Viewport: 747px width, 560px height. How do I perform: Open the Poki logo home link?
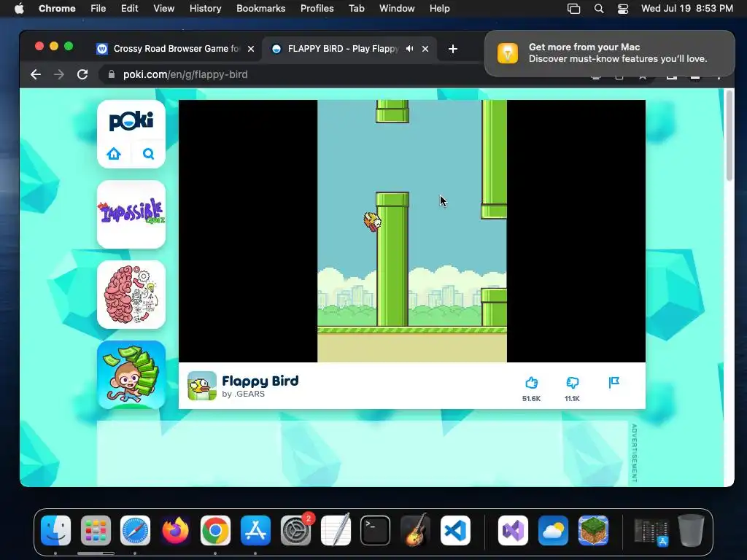pyautogui.click(x=131, y=121)
